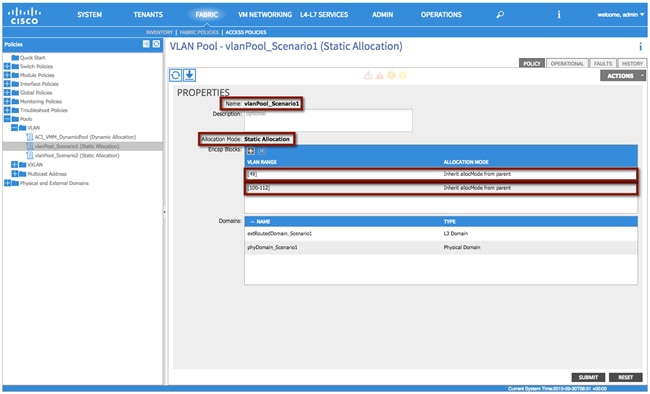Image resolution: width=650 pixels, height=394 pixels.
Task: Select phyDomain_Scenario1 domain row
Action: pyautogui.click(x=441, y=248)
